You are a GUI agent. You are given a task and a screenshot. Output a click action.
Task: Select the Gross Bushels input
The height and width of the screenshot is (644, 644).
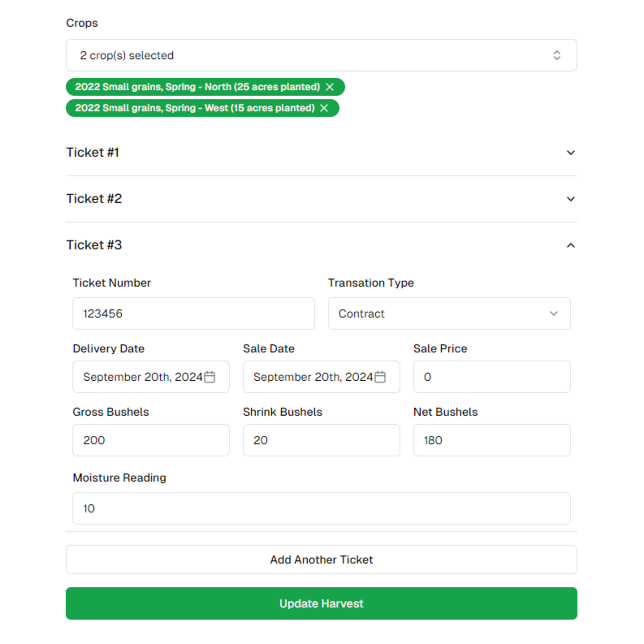[x=151, y=440]
